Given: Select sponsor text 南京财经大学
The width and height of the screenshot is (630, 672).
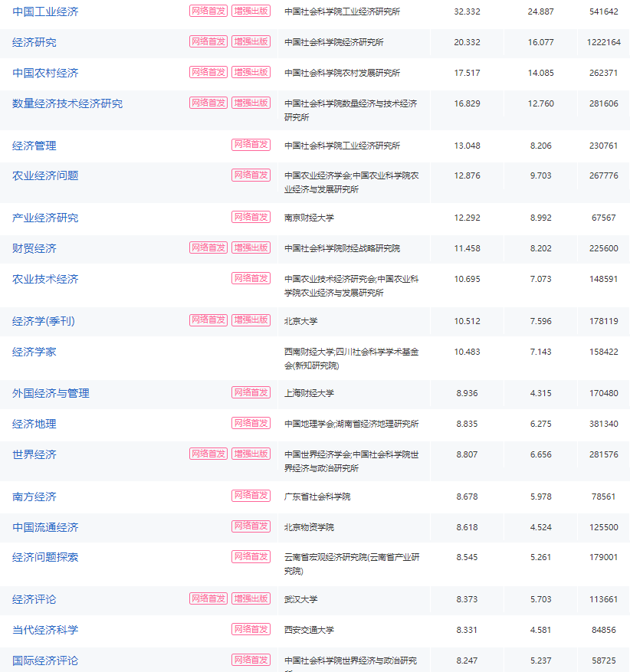Looking at the screenshot, I should tap(309, 218).
